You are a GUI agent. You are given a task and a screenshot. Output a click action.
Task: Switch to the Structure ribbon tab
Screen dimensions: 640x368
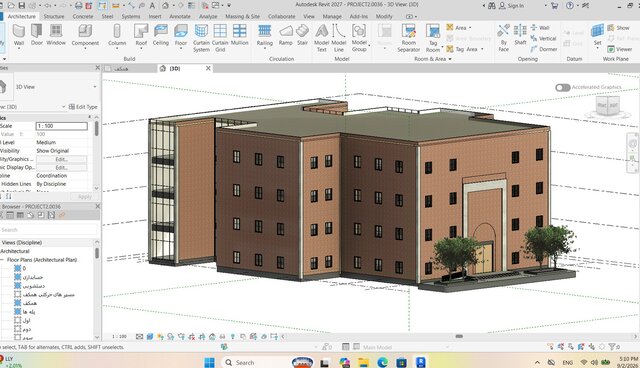[x=54, y=16]
